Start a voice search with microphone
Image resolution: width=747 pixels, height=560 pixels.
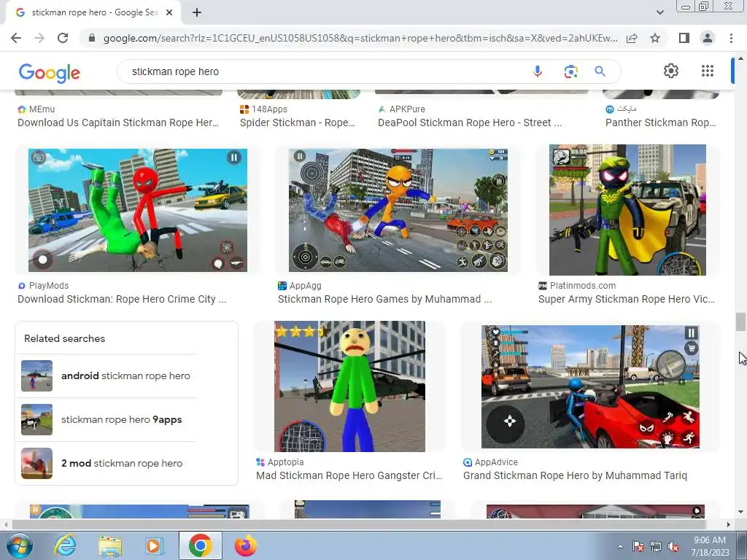(x=538, y=71)
